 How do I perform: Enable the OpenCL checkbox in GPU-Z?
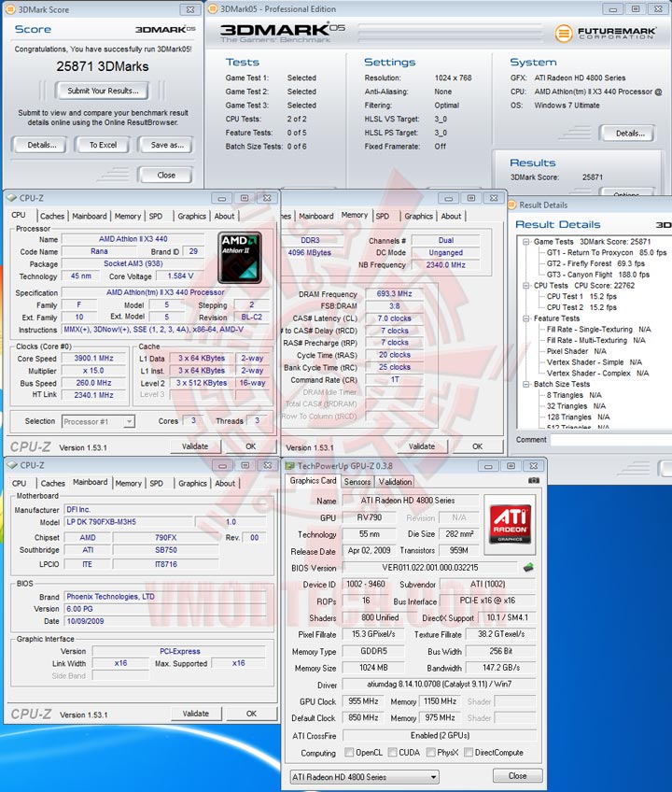[x=349, y=752]
